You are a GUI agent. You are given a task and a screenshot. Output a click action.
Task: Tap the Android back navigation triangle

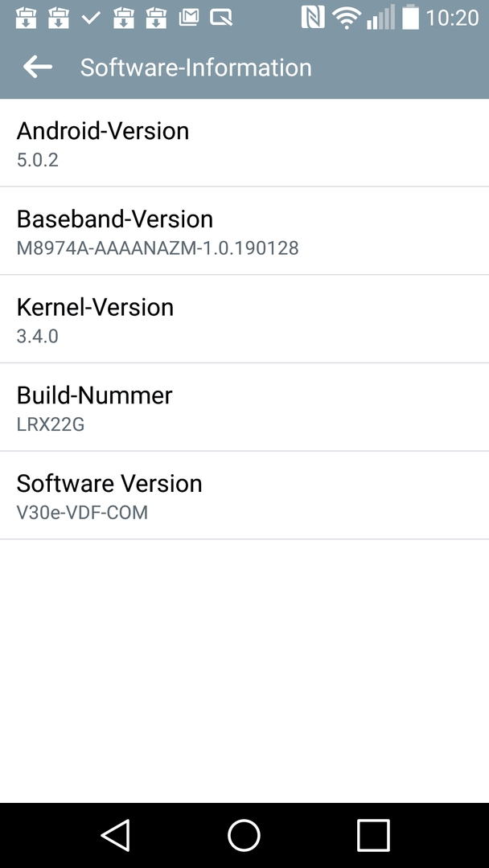[x=115, y=835]
